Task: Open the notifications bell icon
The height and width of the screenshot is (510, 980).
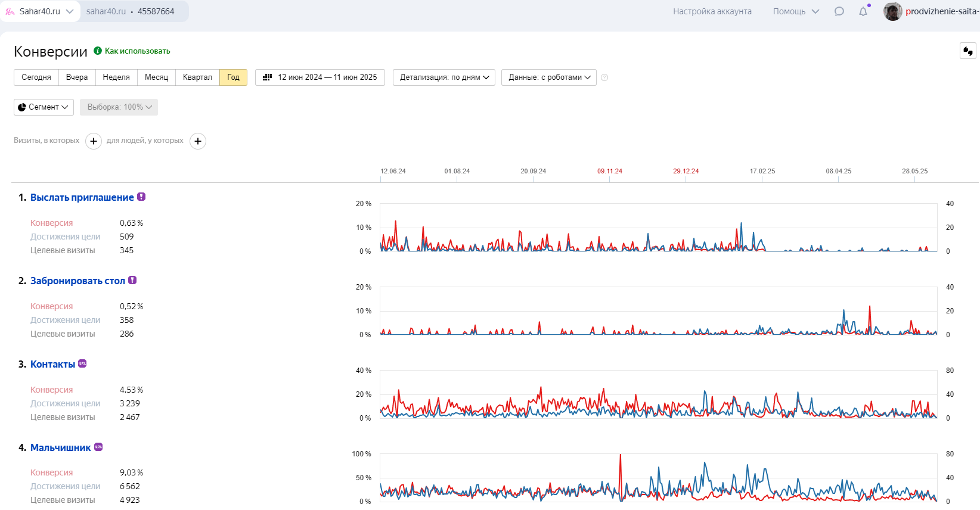Action: 863,11
